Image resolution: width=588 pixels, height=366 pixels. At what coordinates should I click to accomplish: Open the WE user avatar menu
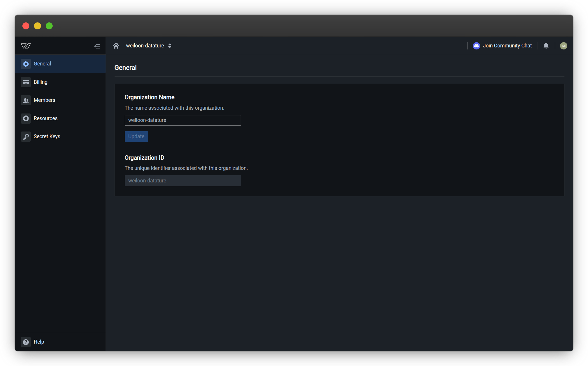click(563, 46)
